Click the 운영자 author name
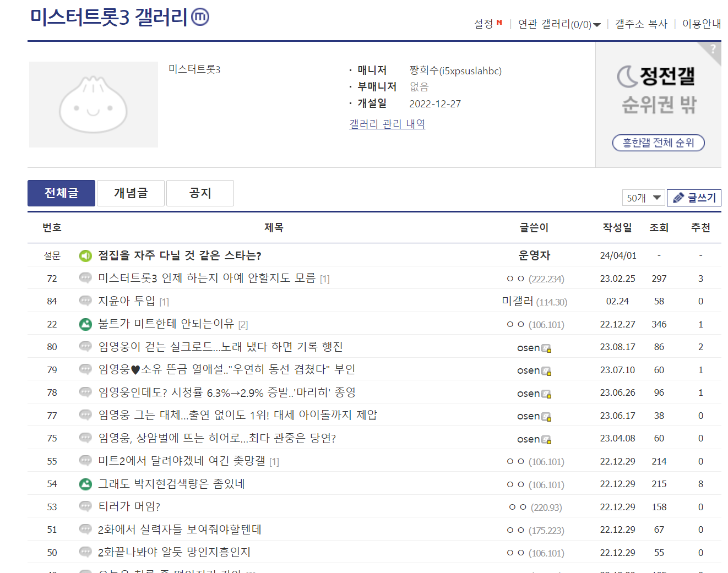Screen dimensions: 728x573 click(535, 255)
